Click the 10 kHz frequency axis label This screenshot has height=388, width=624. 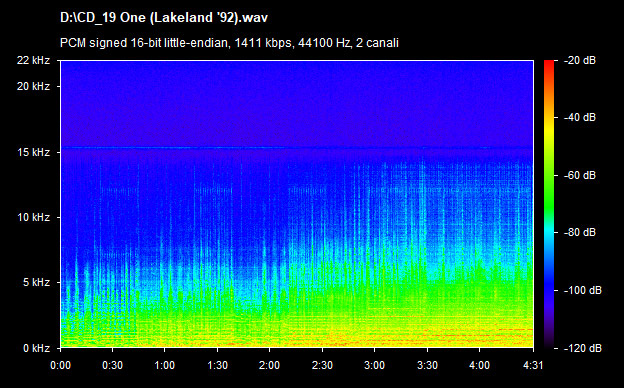pos(33,217)
